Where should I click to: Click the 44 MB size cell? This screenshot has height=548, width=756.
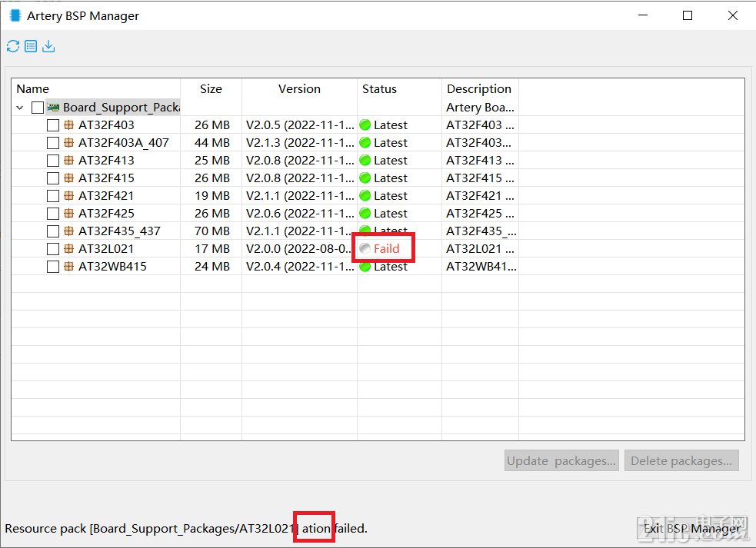(212, 143)
